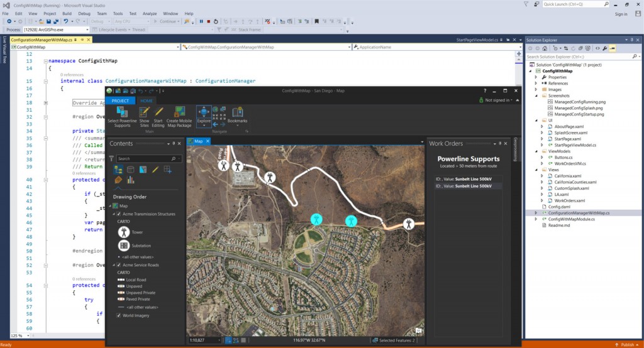Viewport: 644px width, 348px height.
Task: Click Solution Explorer Home icon
Action: (x=545, y=48)
